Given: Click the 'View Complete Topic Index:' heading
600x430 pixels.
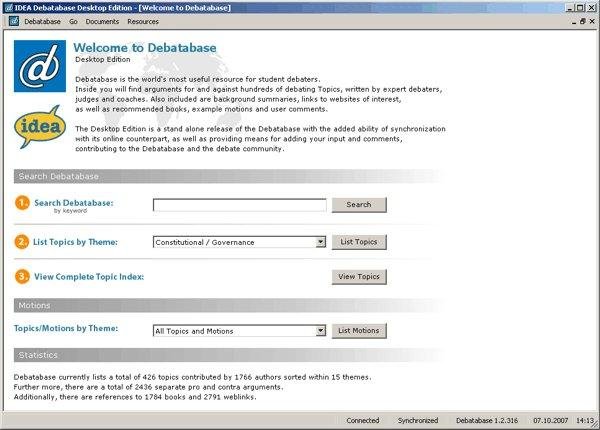Looking at the screenshot, I should coord(89,277).
